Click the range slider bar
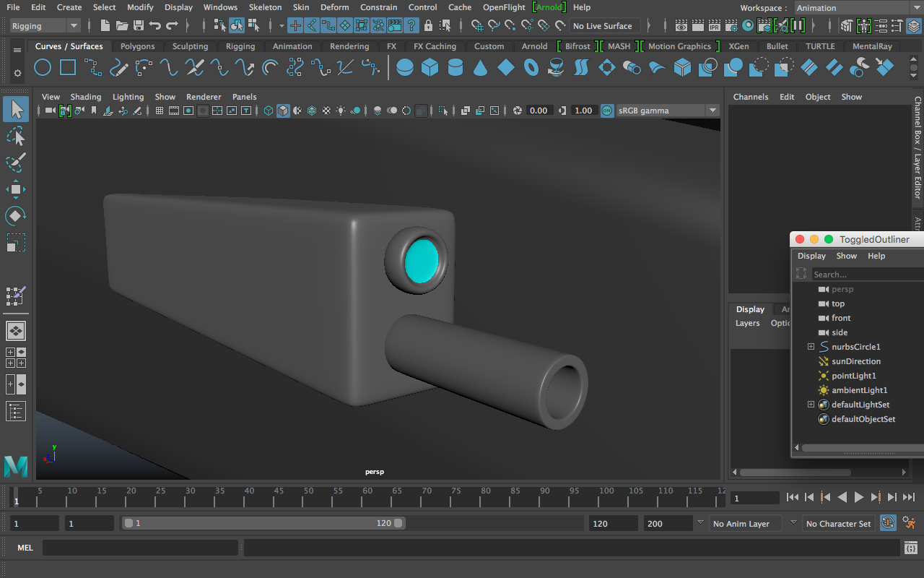 263,523
